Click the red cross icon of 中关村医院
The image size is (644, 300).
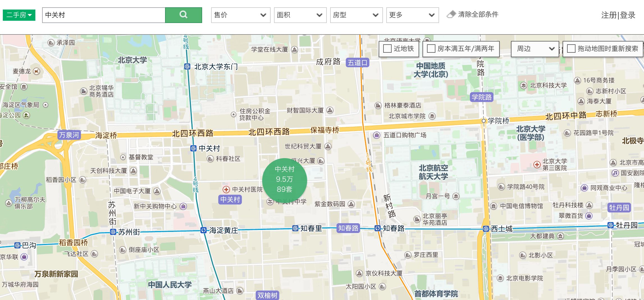226,190
